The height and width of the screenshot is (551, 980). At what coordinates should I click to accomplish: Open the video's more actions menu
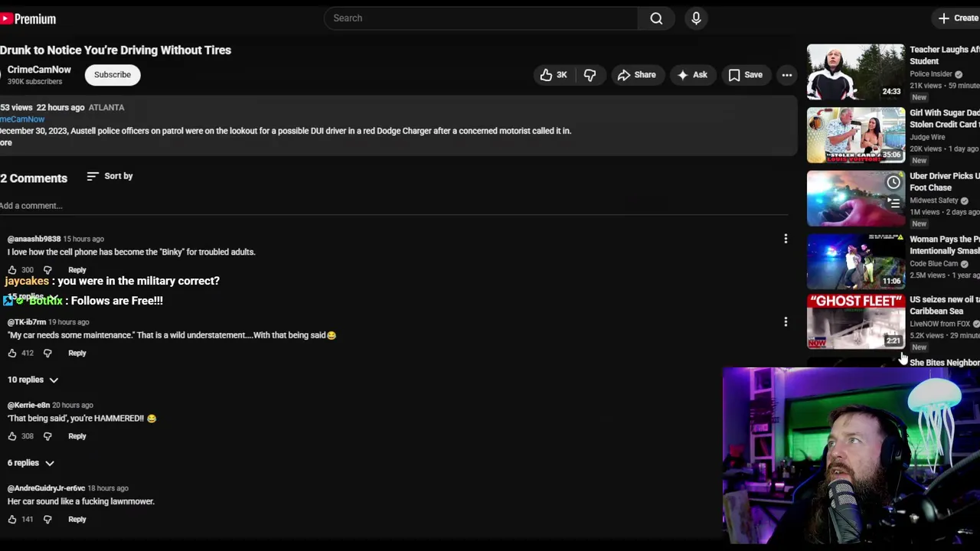point(786,75)
